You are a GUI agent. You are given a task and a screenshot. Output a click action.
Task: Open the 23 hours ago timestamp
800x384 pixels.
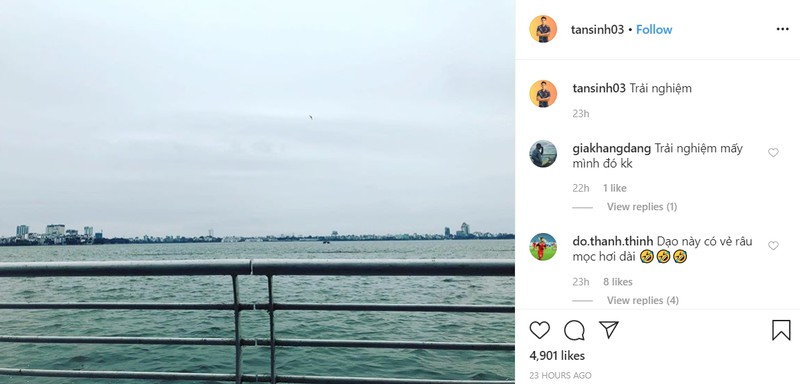tap(560, 375)
